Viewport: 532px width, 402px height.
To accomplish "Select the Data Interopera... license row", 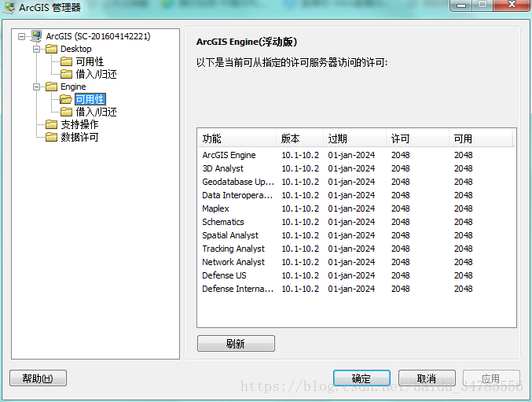I will tap(356, 195).
